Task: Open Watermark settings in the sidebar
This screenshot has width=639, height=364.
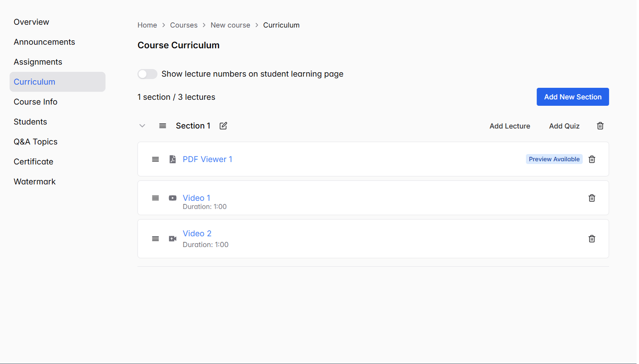Action: (x=58, y=182)
